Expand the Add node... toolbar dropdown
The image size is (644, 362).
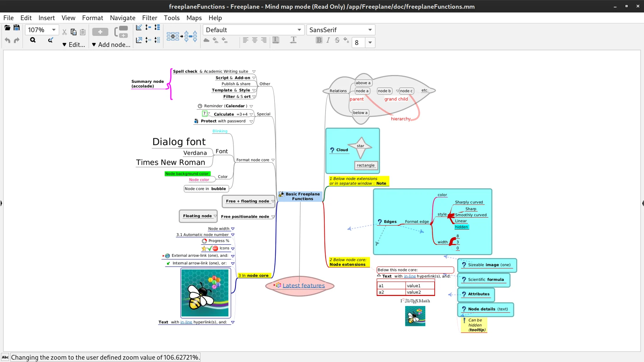tap(111, 45)
